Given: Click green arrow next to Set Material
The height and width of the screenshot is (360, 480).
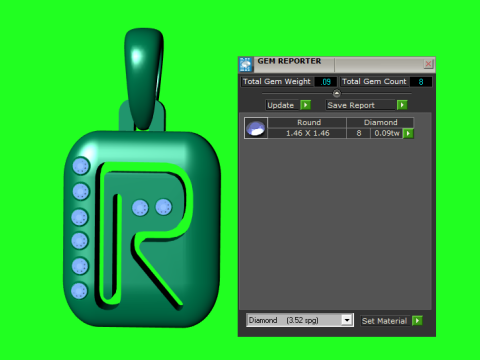Looking at the screenshot, I should [x=417, y=321].
